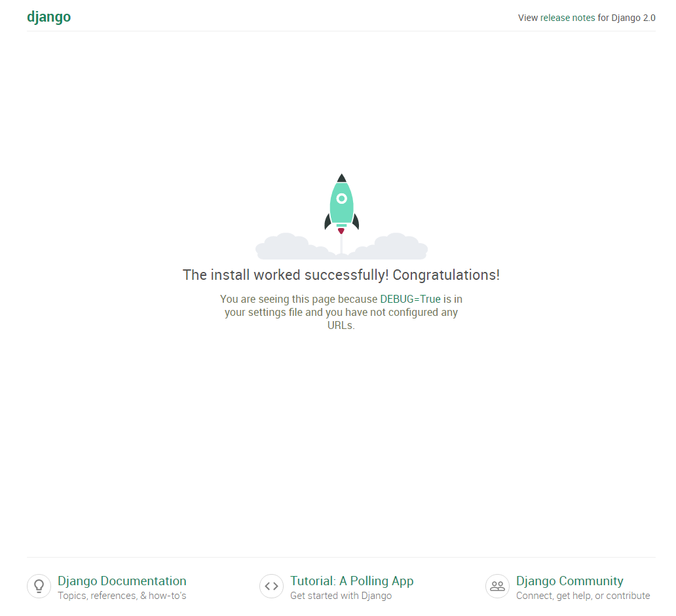The width and height of the screenshot is (676, 616).
Task: Open the release notes link
Action: point(567,18)
